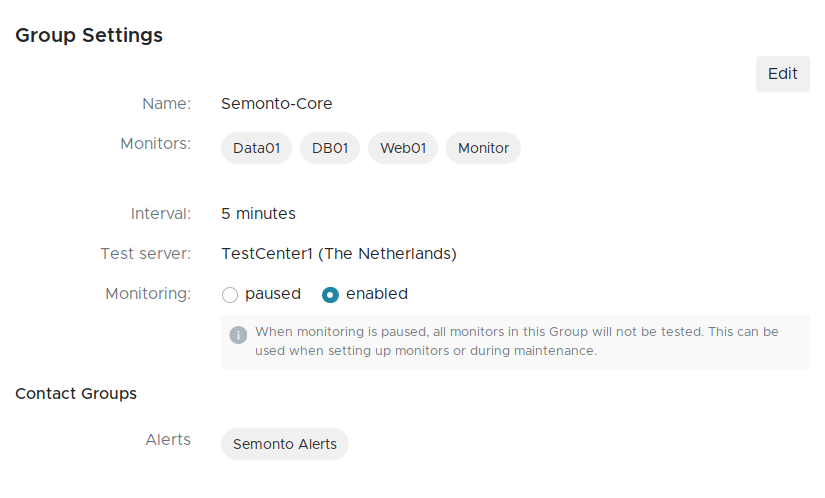Select the TestCenter1 (The Netherlands) text
The width and height of the screenshot is (825, 498).
(338, 254)
